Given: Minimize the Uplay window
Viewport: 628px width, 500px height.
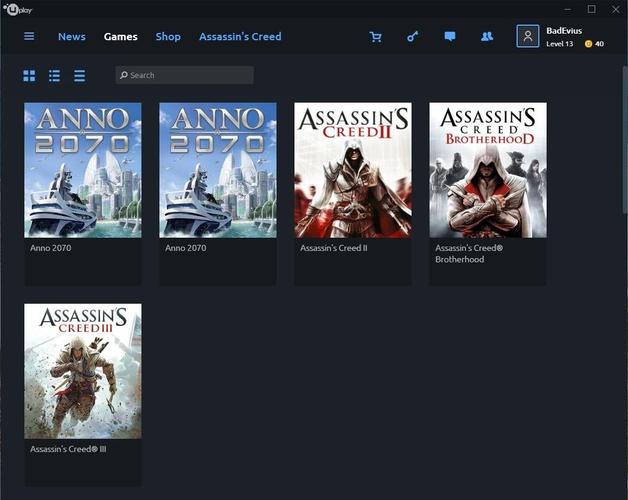Looking at the screenshot, I should 568,9.
